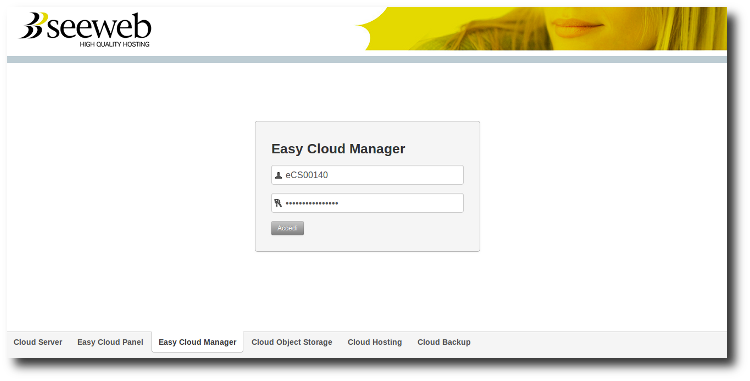The image size is (750, 381).
Task: Switch to the Cloud Server tab
Action: pyautogui.click(x=38, y=342)
